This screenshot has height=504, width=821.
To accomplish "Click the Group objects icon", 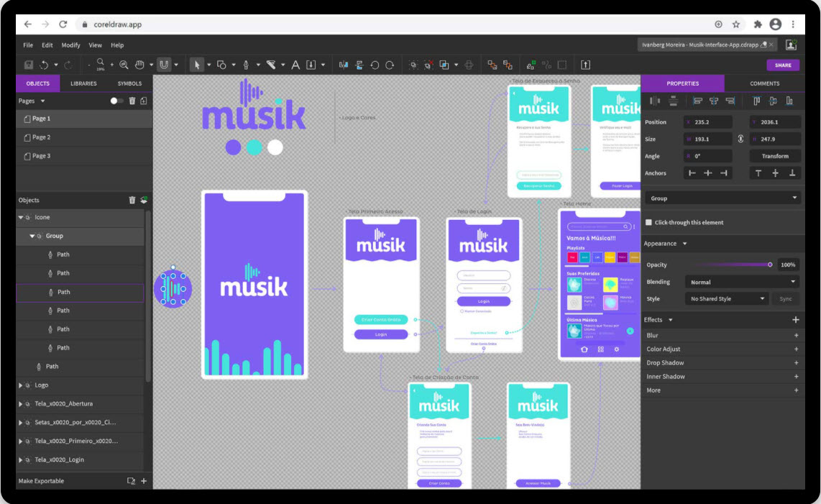I will pyautogui.click(x=413, y=65).
